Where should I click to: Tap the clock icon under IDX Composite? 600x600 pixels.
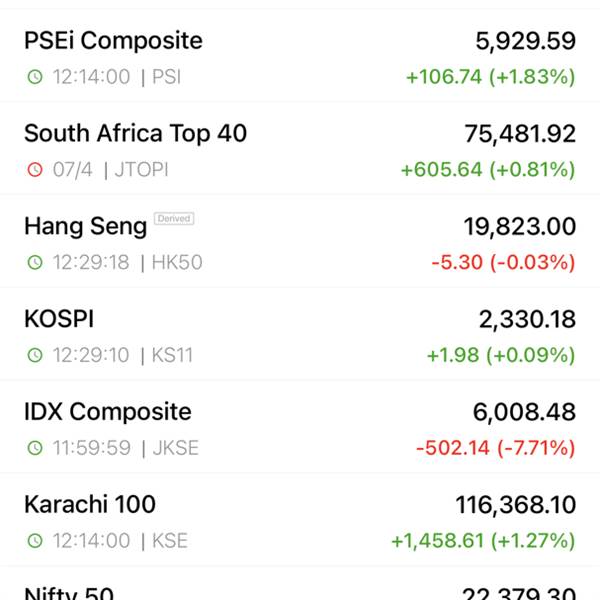(35, 448)
